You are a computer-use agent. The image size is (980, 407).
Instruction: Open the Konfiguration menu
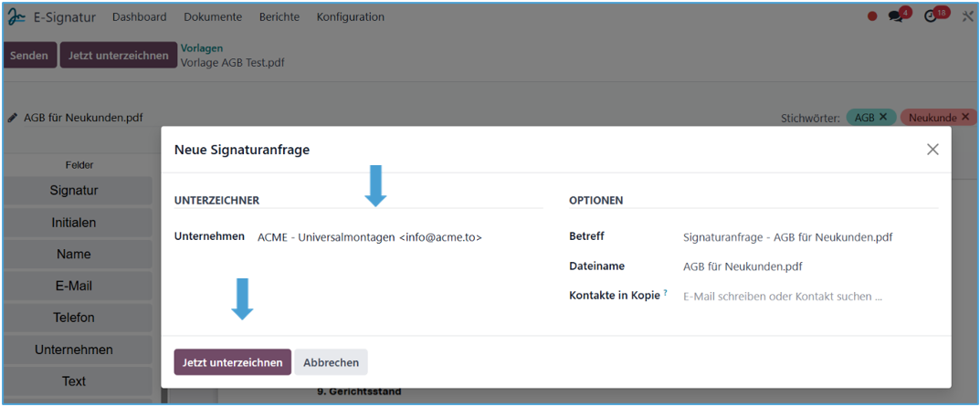click(x=350, y=16)
